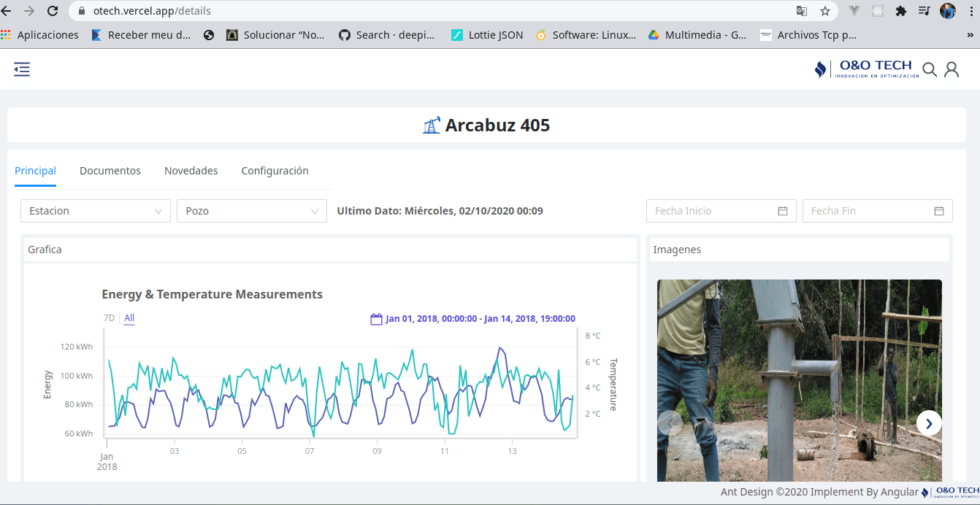980x505 pixels.
Task: Open the Receber meu d... bookmark
Action: [x=141, y=34]
